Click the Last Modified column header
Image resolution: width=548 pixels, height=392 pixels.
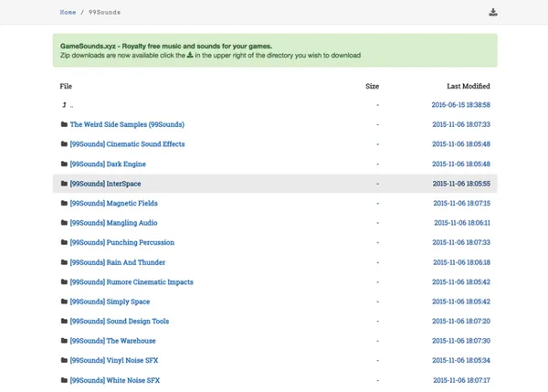tap(468, 86)
